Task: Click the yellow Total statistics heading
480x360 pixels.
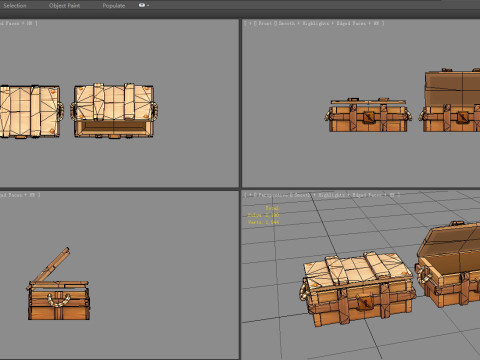Action: pyautogui.click(x=272, y=208)
